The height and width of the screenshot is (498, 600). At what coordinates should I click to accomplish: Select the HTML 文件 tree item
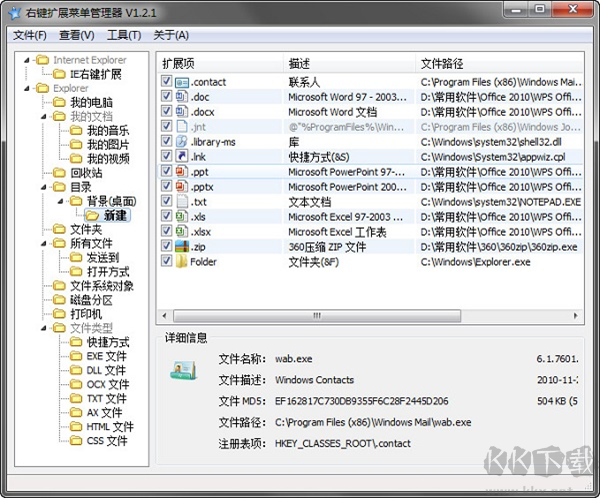coord(110,426)
